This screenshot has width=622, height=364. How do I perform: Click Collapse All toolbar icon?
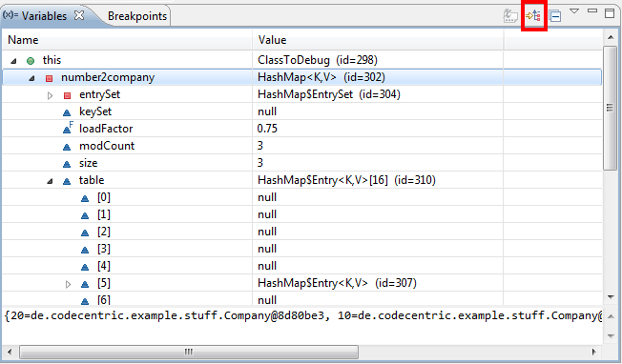click(555, 16)
